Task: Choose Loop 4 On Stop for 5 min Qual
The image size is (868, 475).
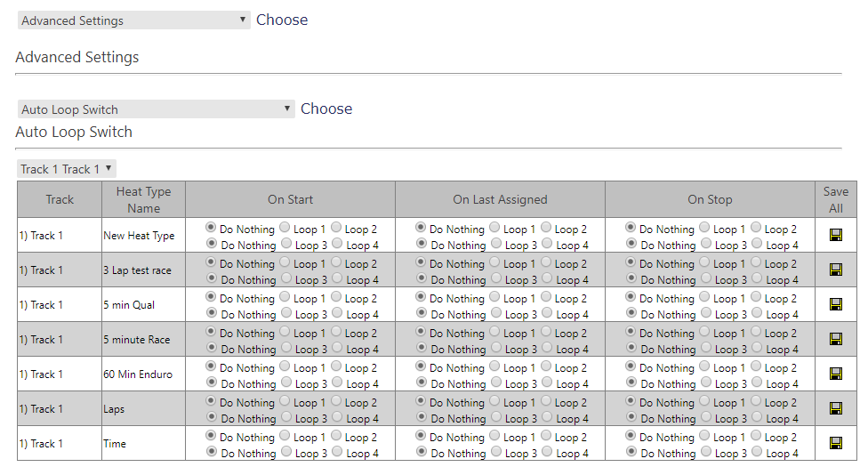Action: pyautogui.click(x=757, y=312)
